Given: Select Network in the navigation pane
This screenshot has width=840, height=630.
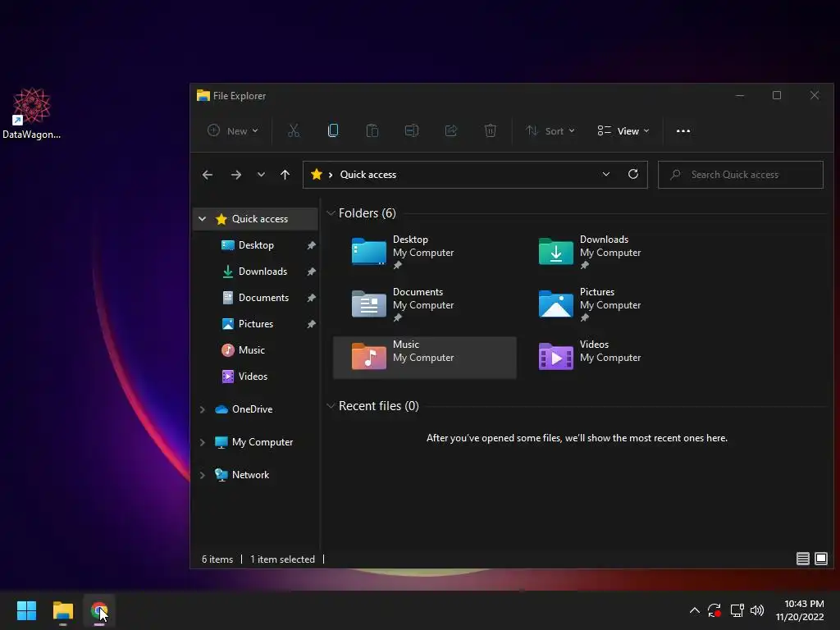Looking at the screenshot, I should [250, 475].
